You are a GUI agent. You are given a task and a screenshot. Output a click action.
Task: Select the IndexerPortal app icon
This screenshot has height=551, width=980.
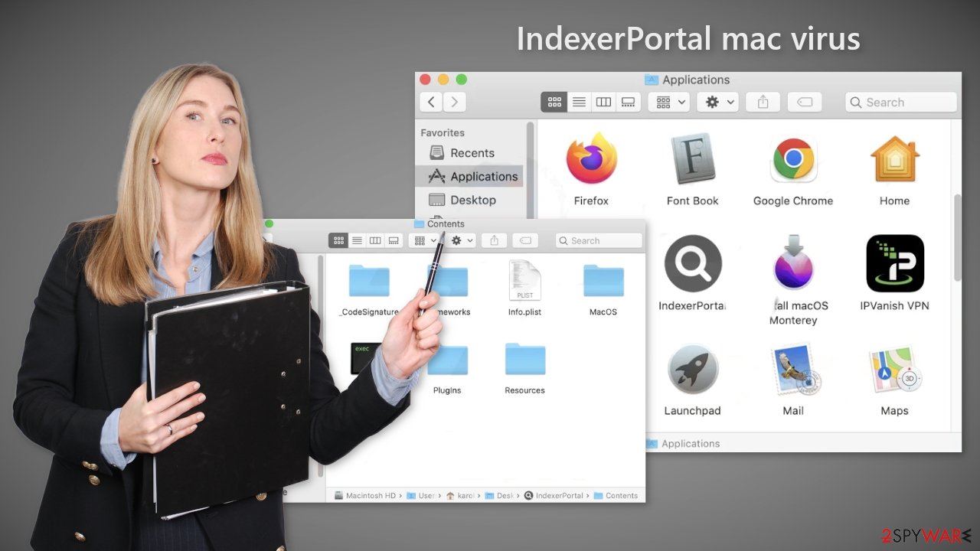pyautogui.click(x=693, y=264)
